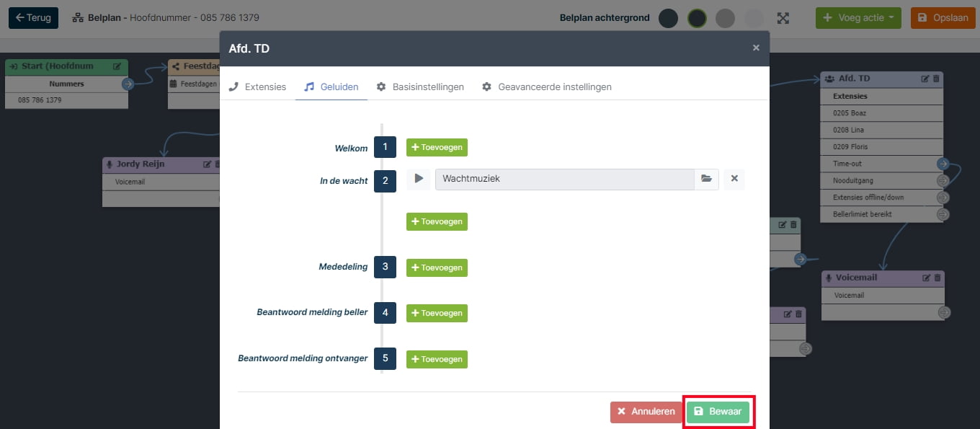Open the Geavanceerde instellingen tab
This screenshot has height=429, width=980.
(546, 87)
